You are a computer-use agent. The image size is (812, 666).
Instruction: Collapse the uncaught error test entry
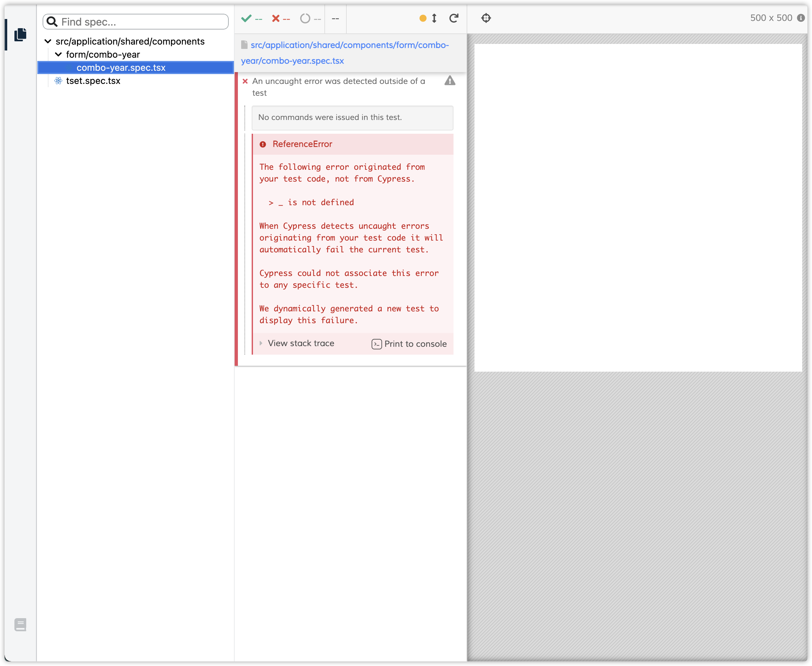pyautogui.click(x=338, y=87)
